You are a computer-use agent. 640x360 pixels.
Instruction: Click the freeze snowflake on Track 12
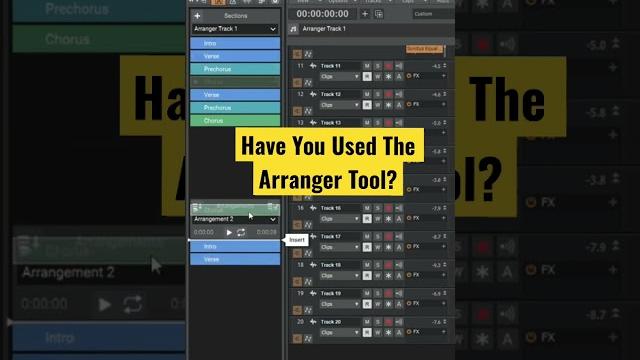pos(388,105)
